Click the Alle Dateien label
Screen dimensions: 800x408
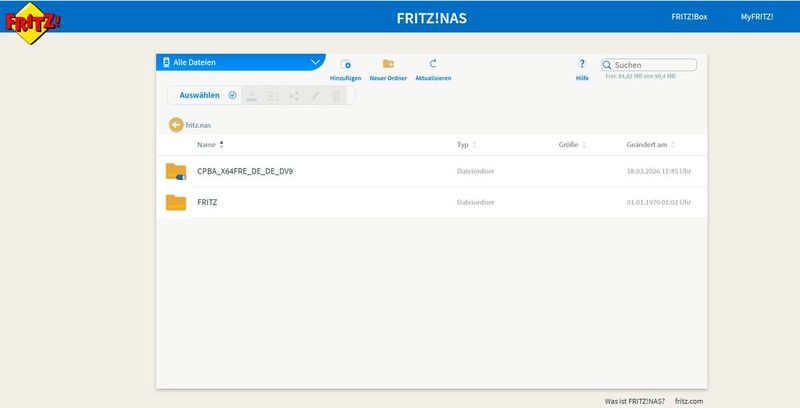pos(194,62)
